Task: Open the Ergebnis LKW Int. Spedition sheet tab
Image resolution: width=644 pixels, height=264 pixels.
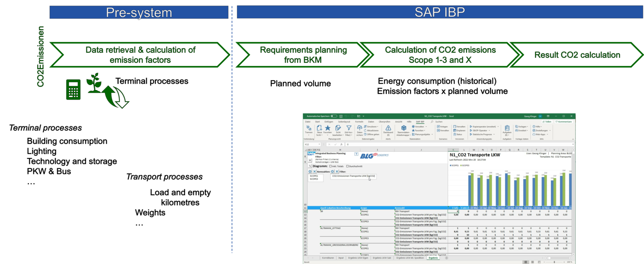Action: 410,258
